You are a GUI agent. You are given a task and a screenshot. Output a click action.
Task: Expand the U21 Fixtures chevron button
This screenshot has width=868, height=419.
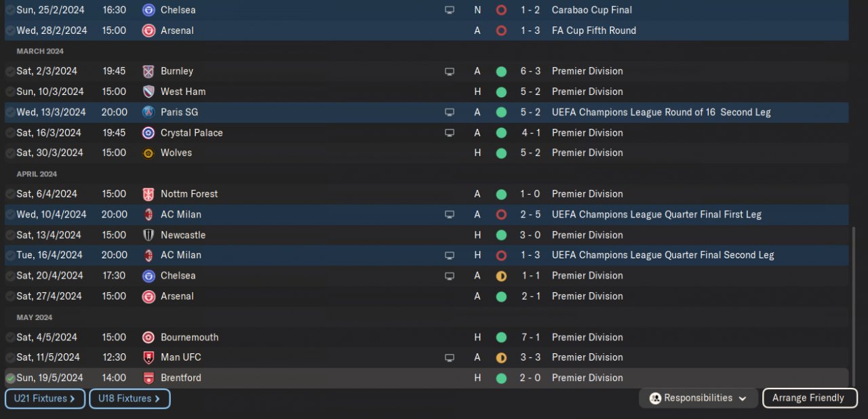tap(45, 399)
